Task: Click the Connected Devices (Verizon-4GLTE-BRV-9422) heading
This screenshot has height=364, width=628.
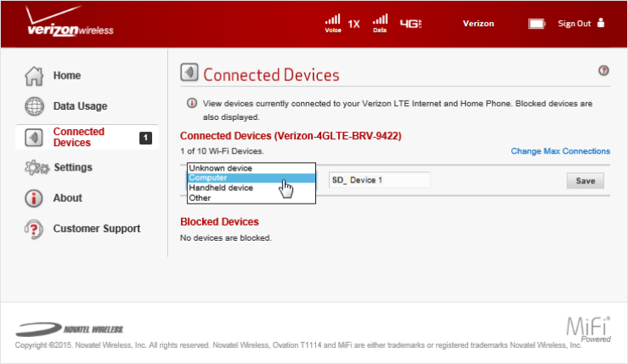Action: pyautogui.click(x=291, y=136)
